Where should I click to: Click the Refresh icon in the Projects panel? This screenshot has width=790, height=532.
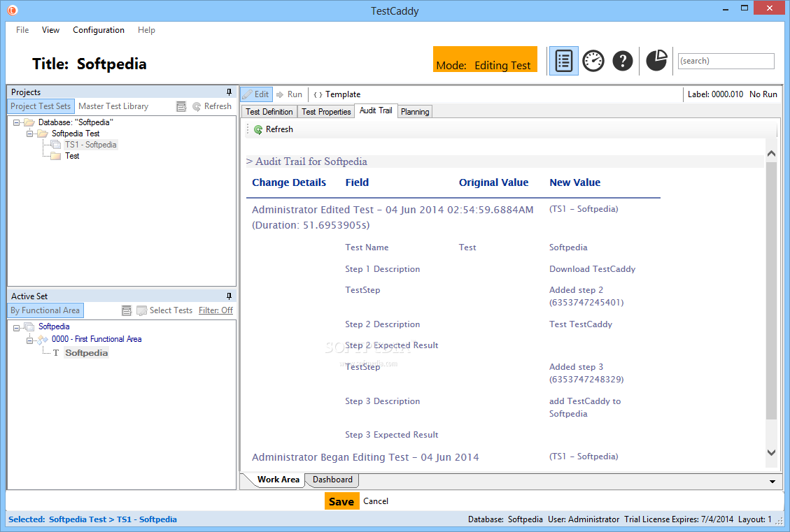(197, 107)
